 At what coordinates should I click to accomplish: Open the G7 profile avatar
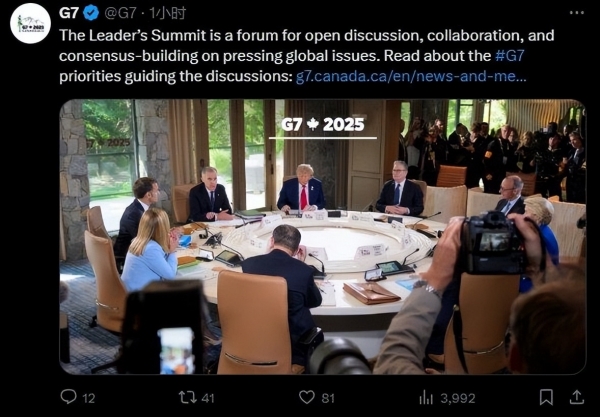(30, 23)
